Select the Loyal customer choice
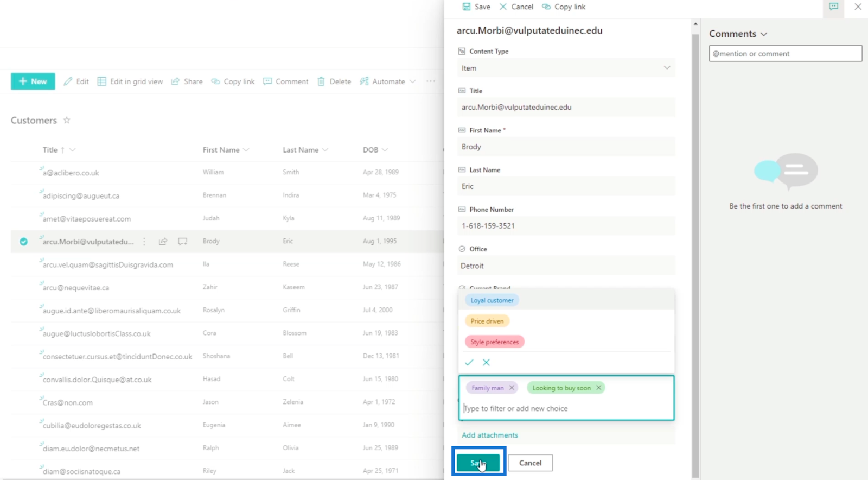Screen dimensions: 868x480 coord(492,300)
